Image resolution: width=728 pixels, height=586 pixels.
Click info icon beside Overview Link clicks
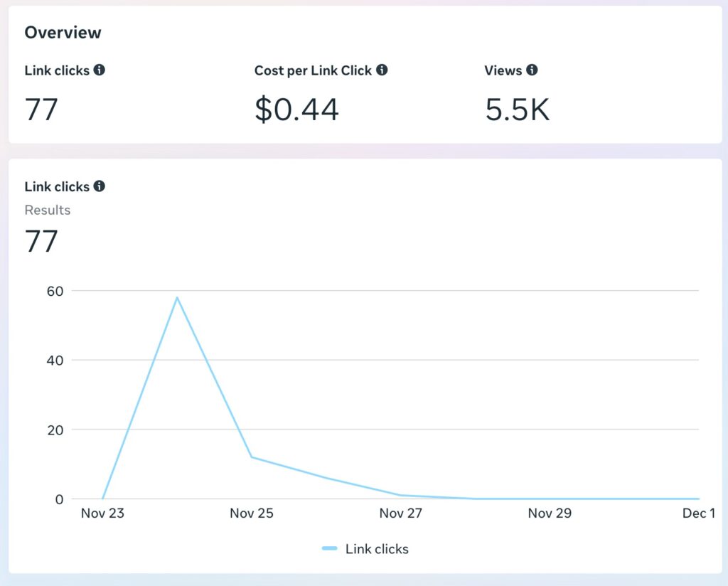(100, 70)
